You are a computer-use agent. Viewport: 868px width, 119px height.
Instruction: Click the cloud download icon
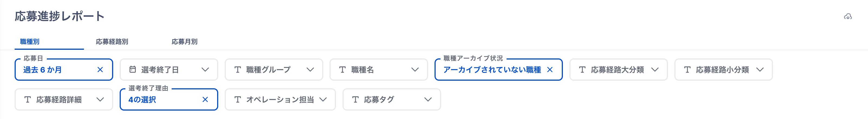848,17
